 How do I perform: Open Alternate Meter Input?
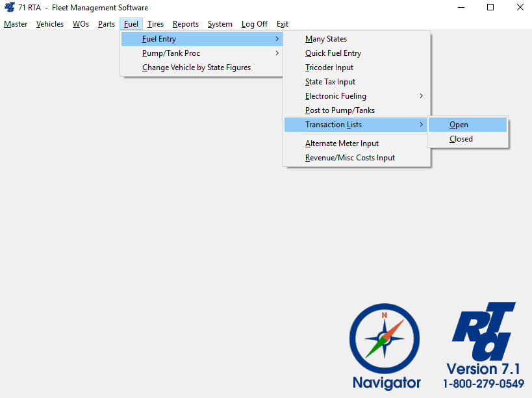(x=342, y=143)
